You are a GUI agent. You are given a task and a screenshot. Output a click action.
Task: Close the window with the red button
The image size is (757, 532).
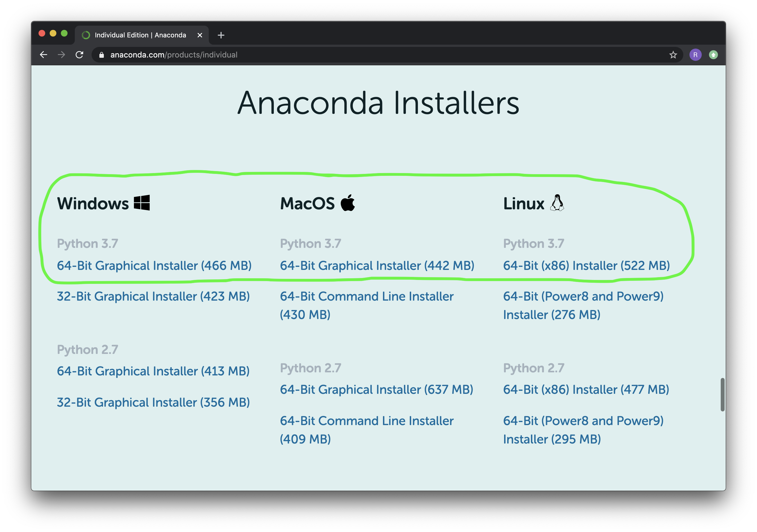pos(42,33)
